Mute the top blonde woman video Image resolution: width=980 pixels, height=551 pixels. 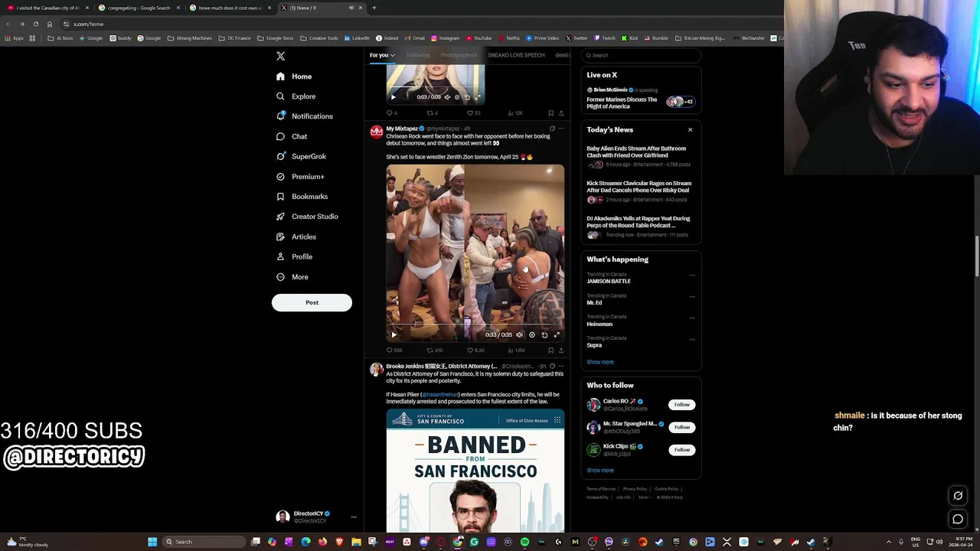coord(447,97)
